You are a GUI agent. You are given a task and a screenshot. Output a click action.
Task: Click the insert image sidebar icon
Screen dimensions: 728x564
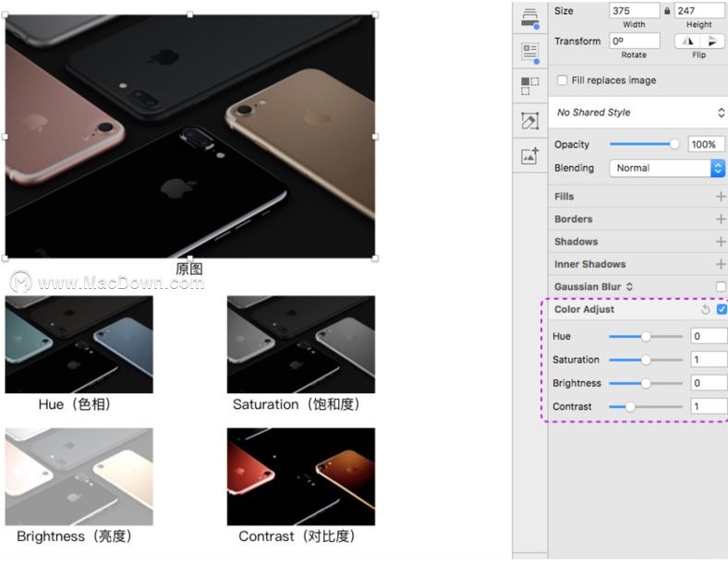click(529, 156)
